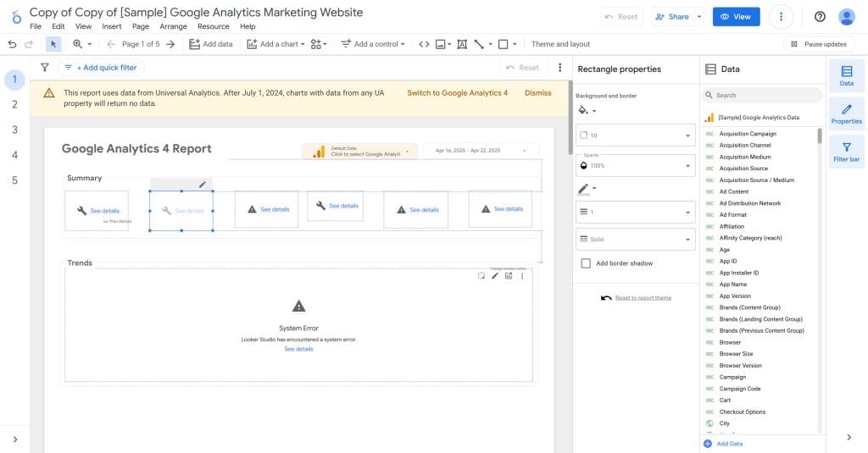This screenshot has height=453, width=868.
Task: Click the help question mark icon
Action: point(820,17)
